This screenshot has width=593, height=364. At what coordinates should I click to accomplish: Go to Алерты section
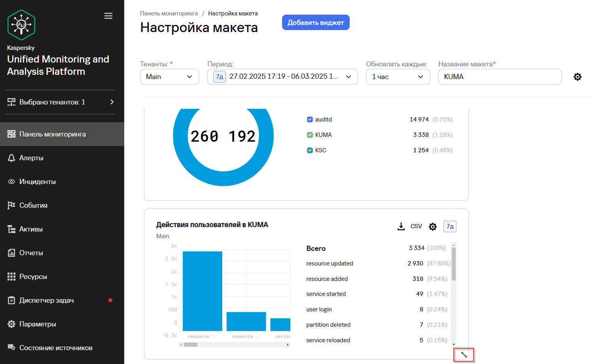tap(62, 158)
